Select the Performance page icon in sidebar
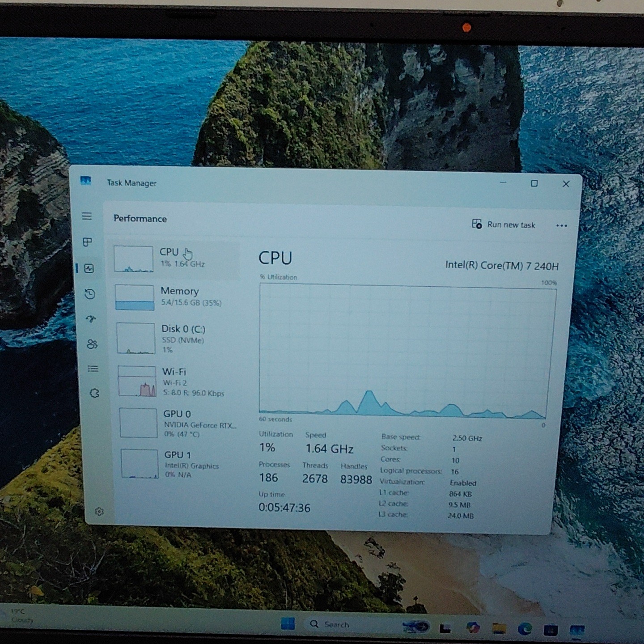The image size is (644, 644). click(x=89, y=268)
